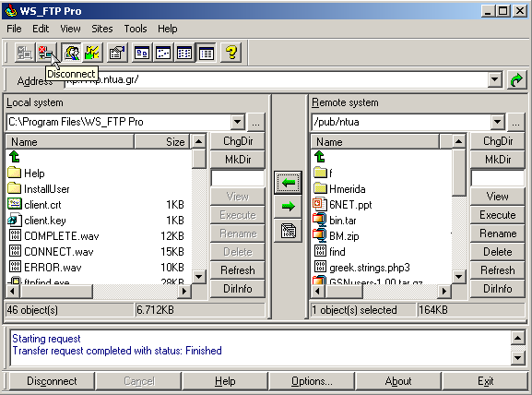Click remote View button
The height and width of the screenshot is (395, 532).
click(497, 197)
